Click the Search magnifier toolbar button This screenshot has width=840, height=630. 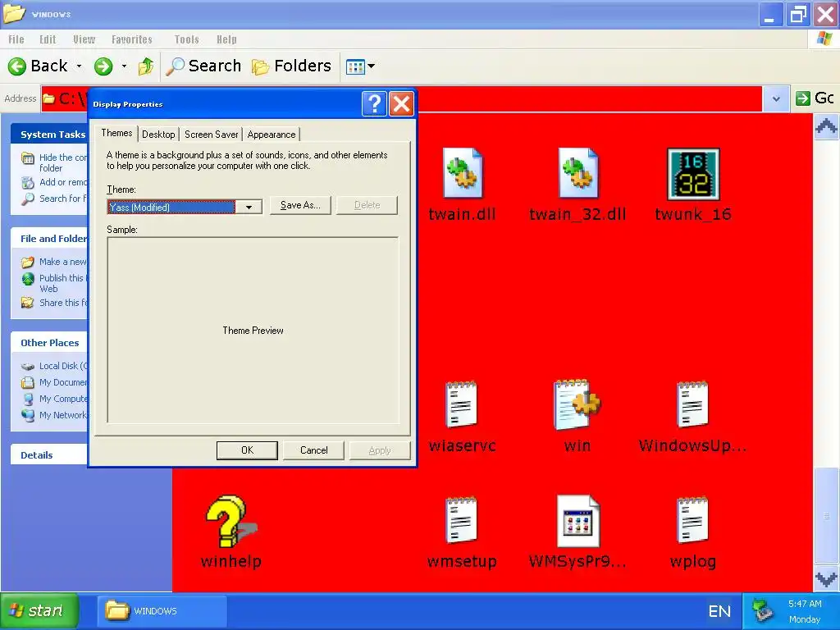[203, 66]
